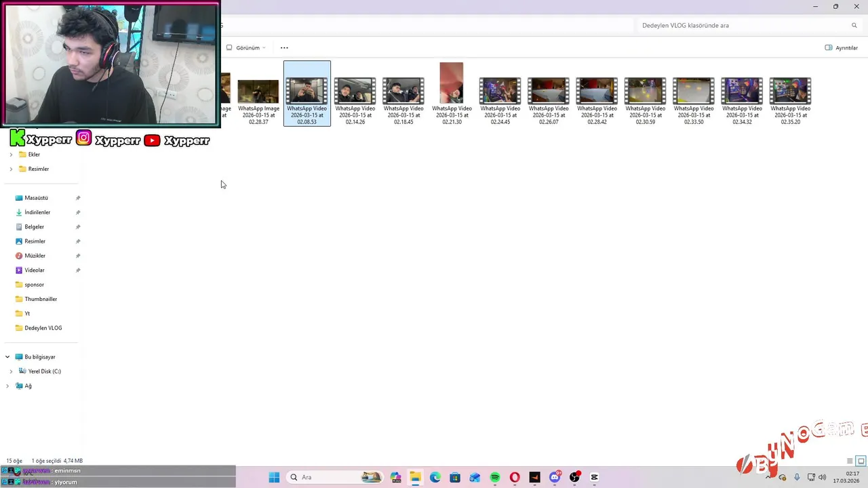
Task: Expand the Ağ network node
Action: click(x=7, y=386)
